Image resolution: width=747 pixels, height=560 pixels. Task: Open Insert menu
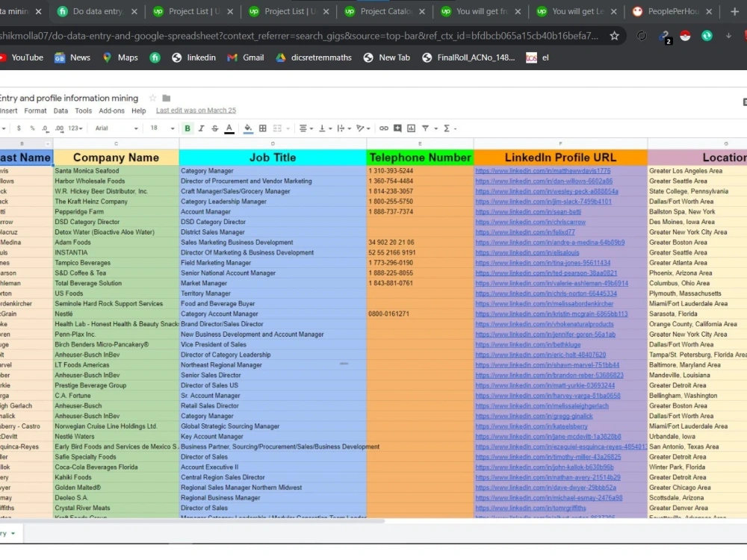click(x=8, y=111)
